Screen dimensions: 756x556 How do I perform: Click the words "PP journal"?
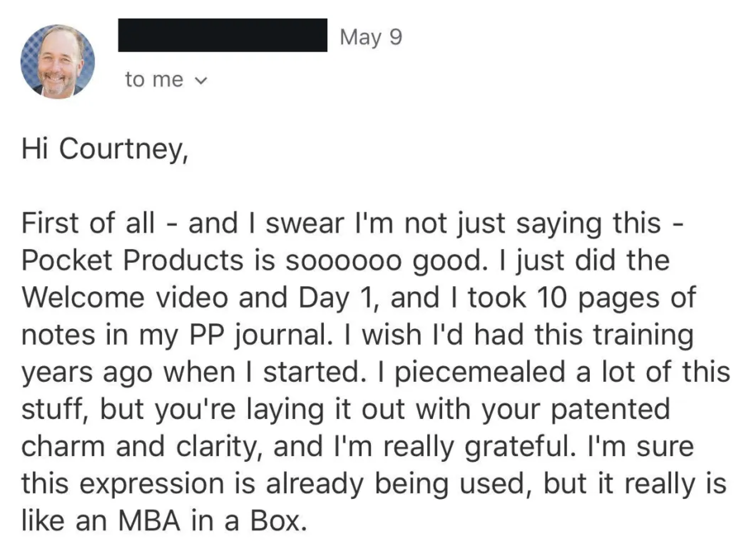pos(260,335)
